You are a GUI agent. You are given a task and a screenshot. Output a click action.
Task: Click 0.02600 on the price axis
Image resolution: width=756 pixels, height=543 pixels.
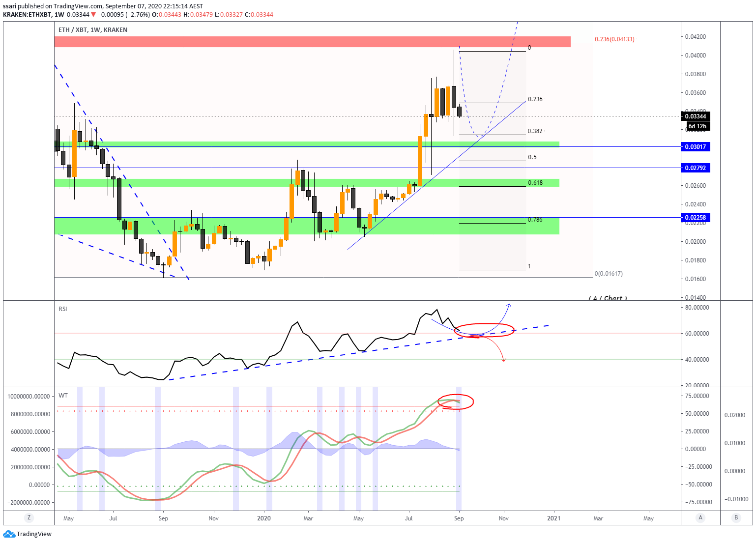click(x=696, y=186)
